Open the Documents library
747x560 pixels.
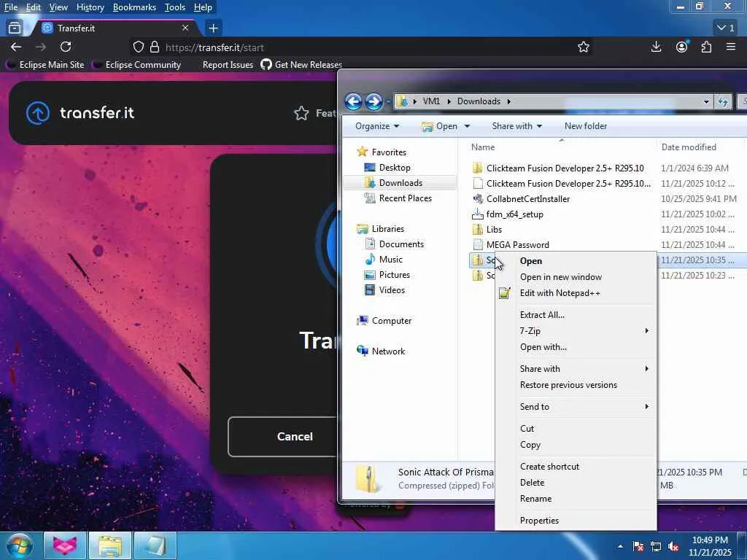click(x=401, y=244)
